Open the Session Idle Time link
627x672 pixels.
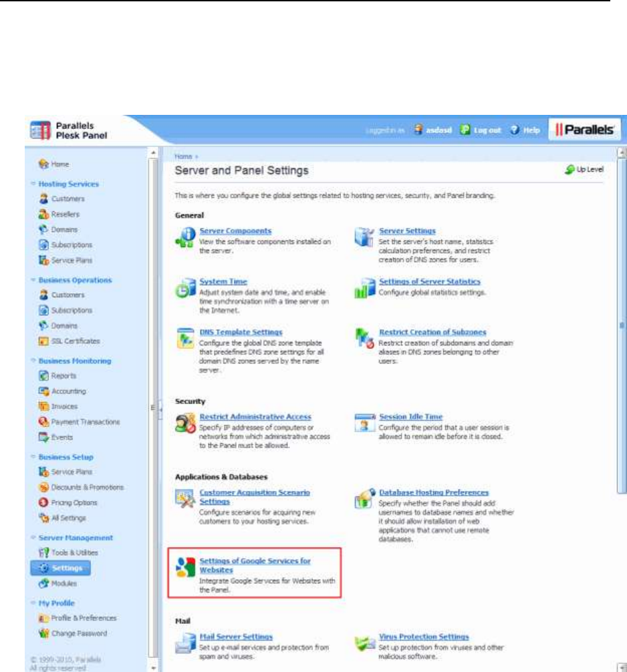[x=411, y=417]
